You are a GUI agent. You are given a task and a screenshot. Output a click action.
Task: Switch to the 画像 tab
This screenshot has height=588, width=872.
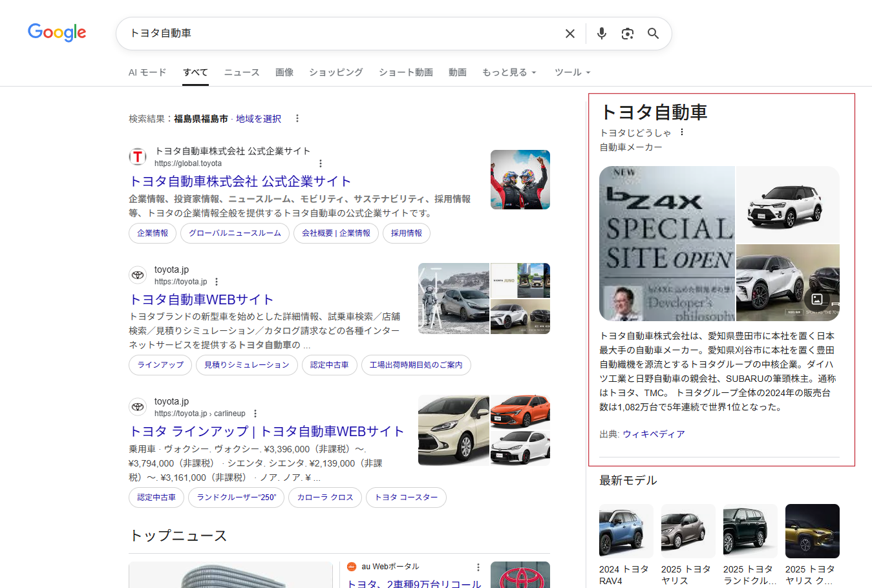[x=284, y=72]
